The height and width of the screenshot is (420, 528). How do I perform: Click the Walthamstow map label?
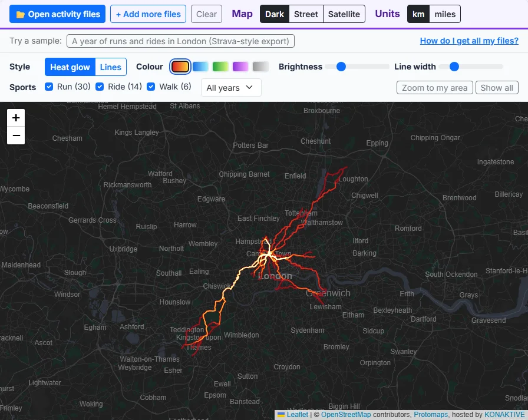tap(322, 223)
